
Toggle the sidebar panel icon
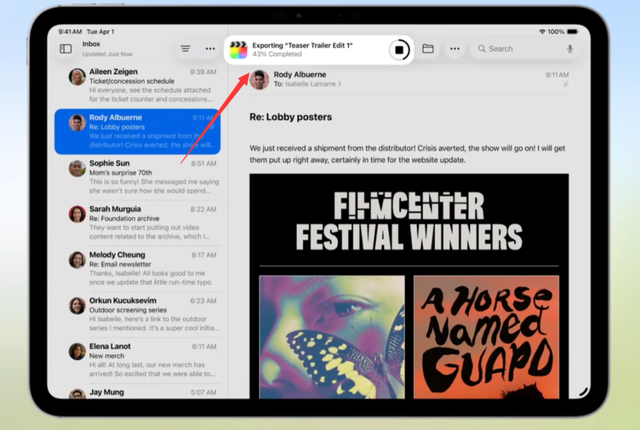coord(66,49)
